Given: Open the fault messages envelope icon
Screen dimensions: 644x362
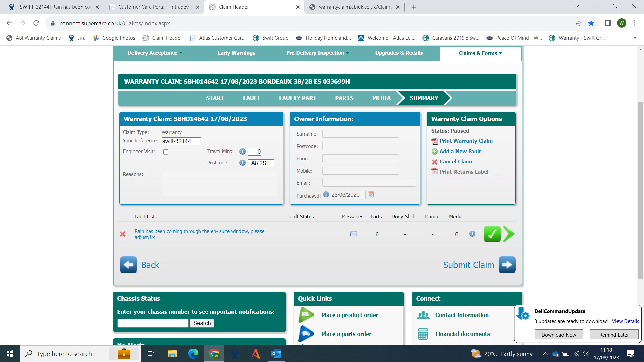Looking at the screenshot, I should click(353, 234).
